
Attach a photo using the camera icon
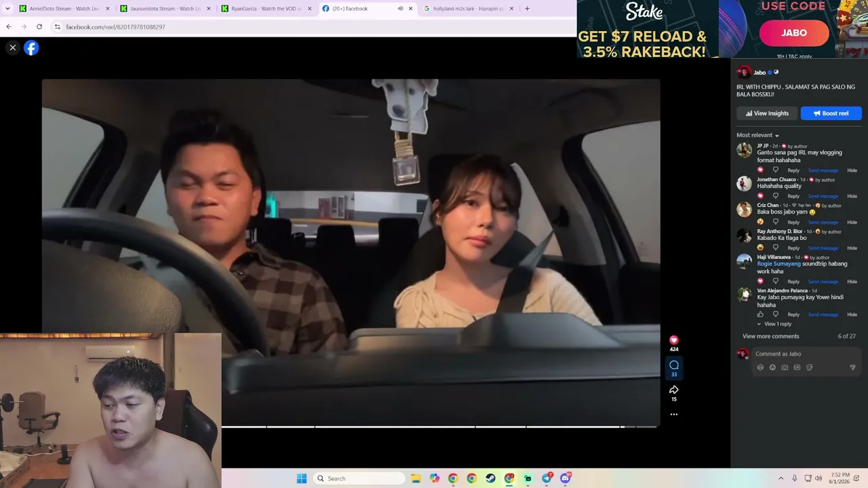pyautogui.click(x=785, y=367)
